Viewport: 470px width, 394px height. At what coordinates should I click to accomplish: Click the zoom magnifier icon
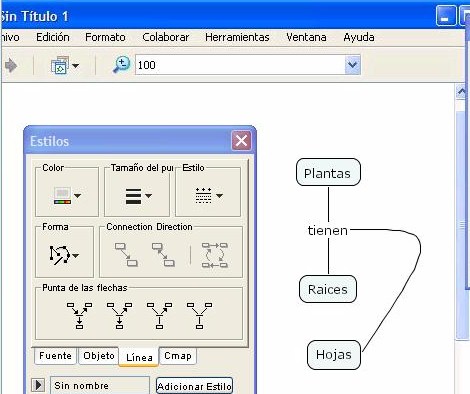click(121, 65)
